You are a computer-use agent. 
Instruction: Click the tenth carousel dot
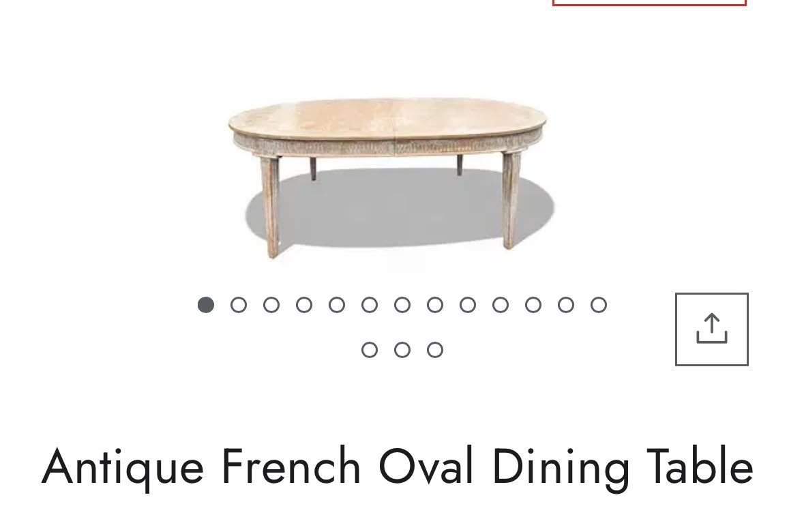(501, 305)
